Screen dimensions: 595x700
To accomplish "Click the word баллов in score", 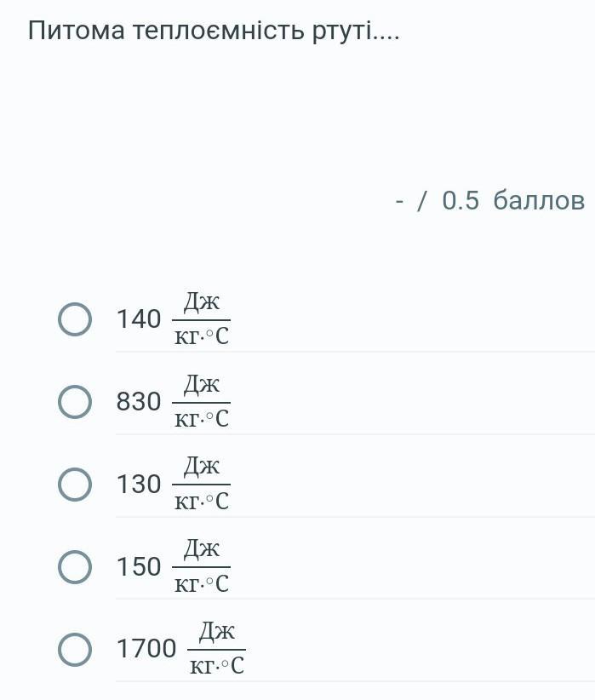I will pos(539,200).
